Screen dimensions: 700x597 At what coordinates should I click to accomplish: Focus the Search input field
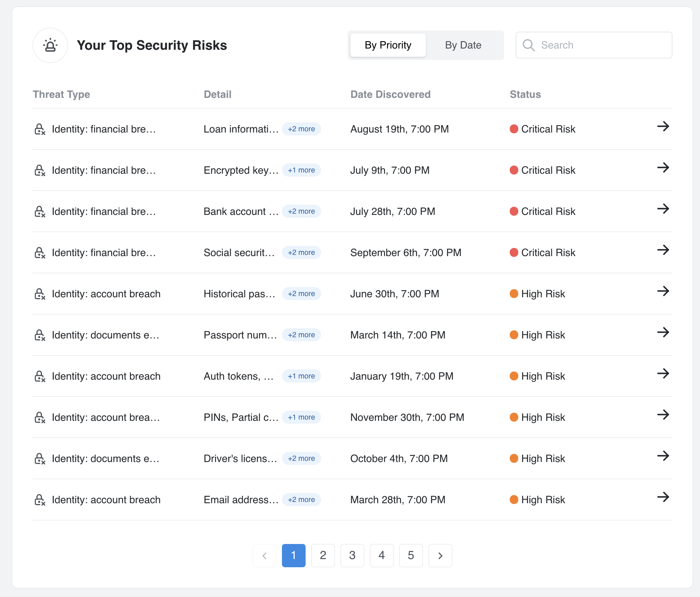pos(594,45)
